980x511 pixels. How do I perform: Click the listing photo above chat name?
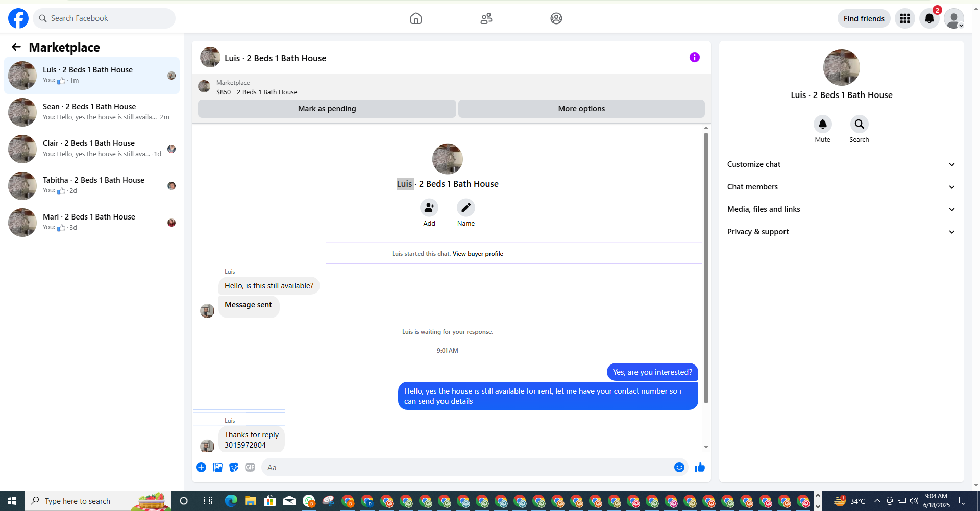[x=448, y=159]
